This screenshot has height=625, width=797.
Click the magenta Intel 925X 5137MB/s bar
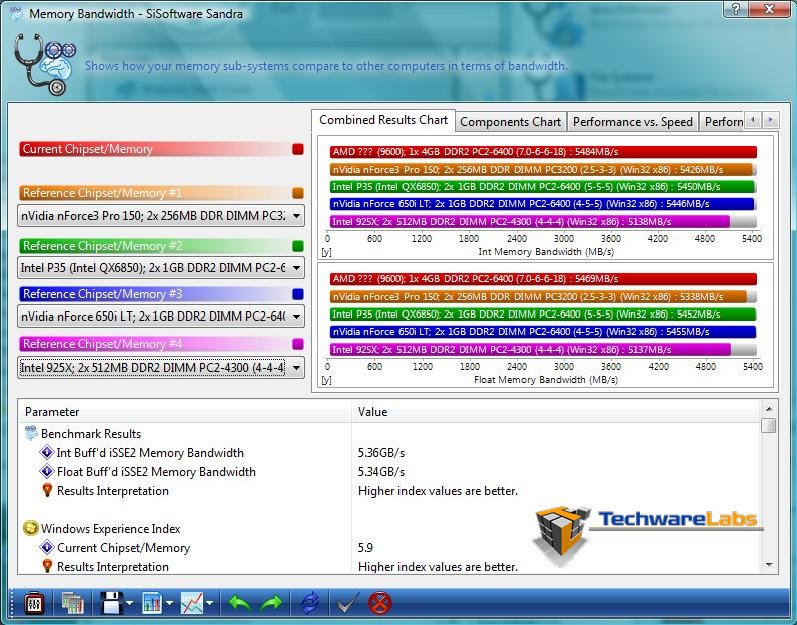pyautogui.click(x=530, y=350)
